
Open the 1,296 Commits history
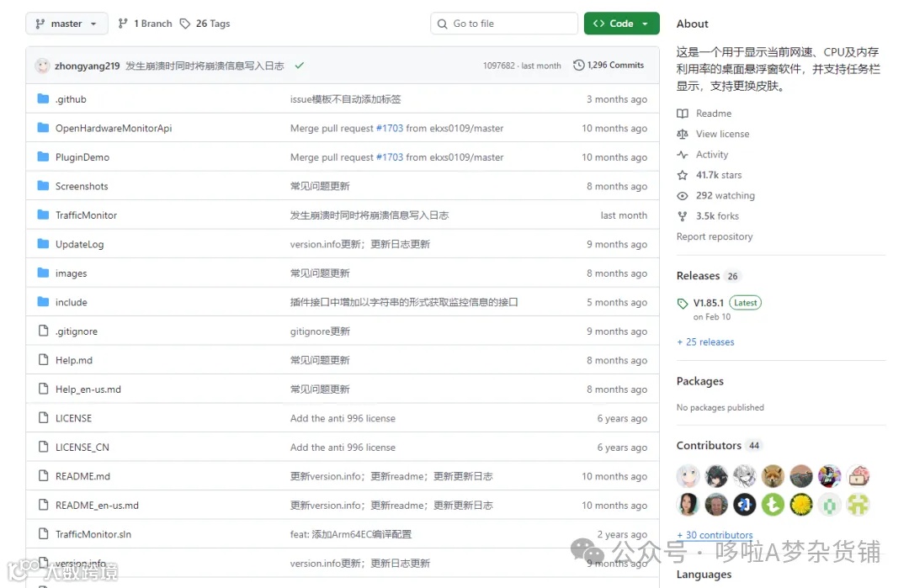609,65
